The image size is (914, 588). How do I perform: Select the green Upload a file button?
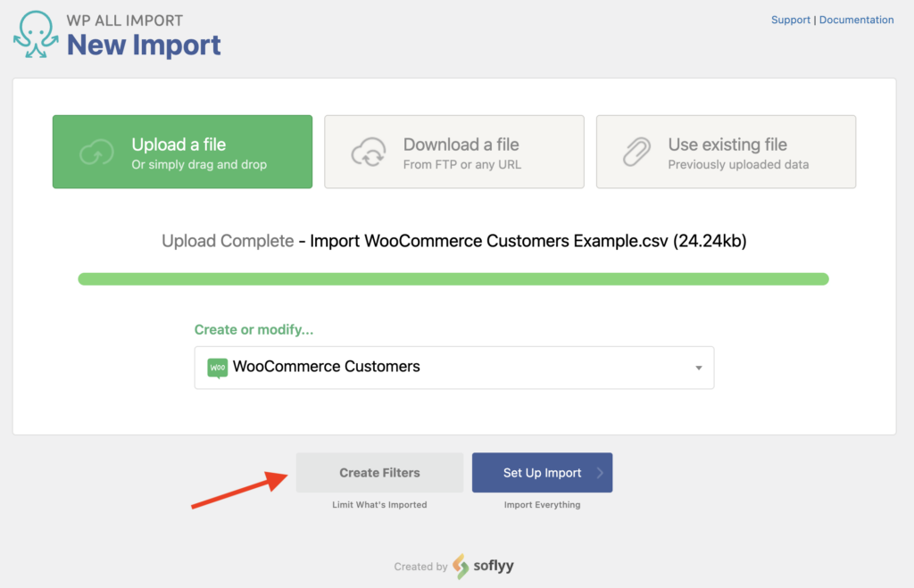point(182,152)
